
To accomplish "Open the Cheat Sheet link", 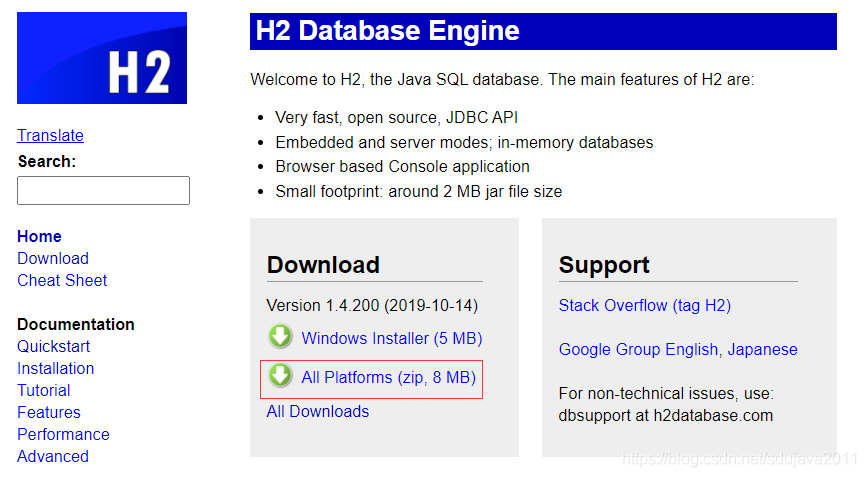I will pyautogui.click(x=62, y=280).
